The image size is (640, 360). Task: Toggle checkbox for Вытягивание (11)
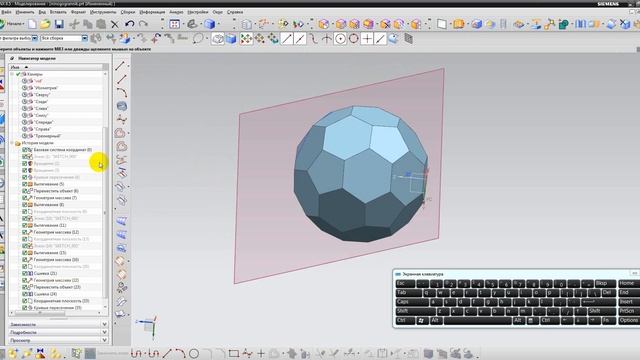click(x=24, y=225)
